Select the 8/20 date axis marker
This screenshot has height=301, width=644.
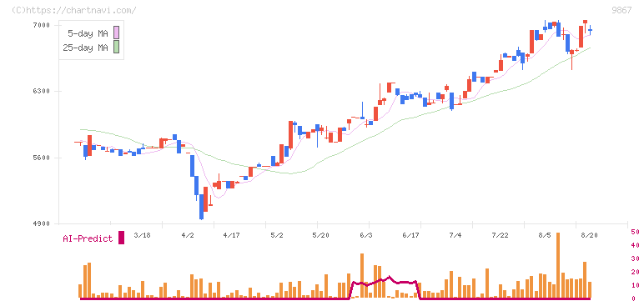589,235
